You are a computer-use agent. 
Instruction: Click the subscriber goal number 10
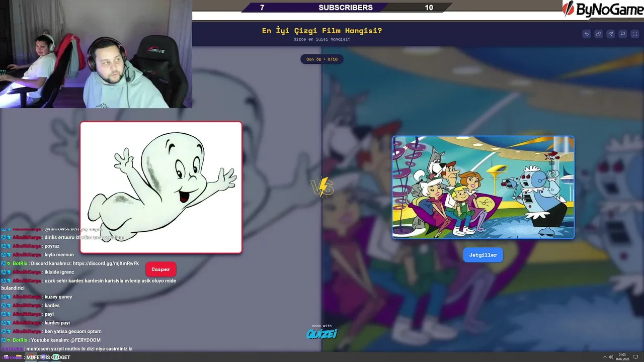click(429, 8)
